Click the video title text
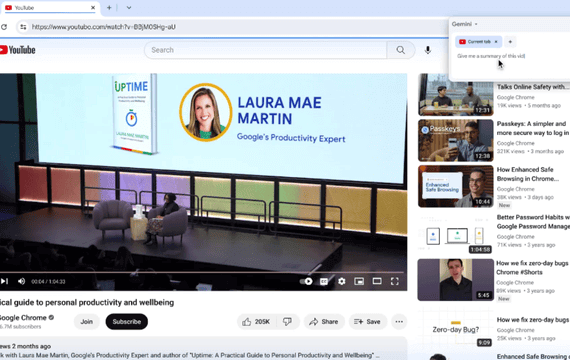 (87, 303)
